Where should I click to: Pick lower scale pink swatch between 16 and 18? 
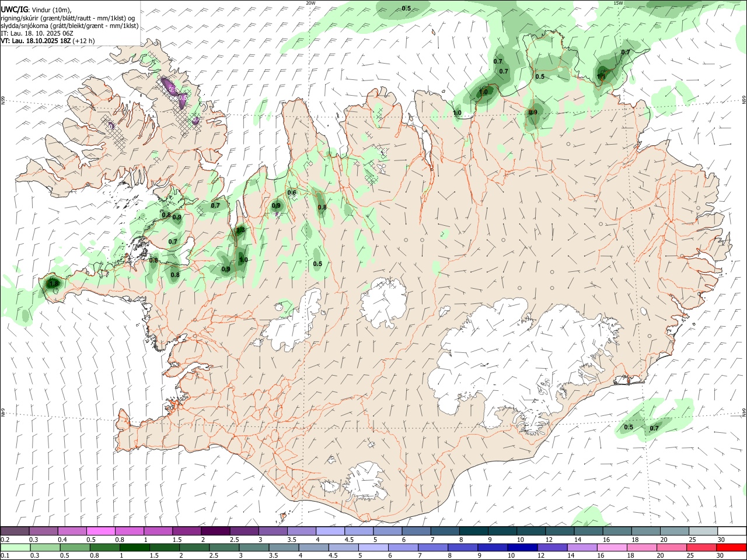pyautogui.click(x=612, y=548)
